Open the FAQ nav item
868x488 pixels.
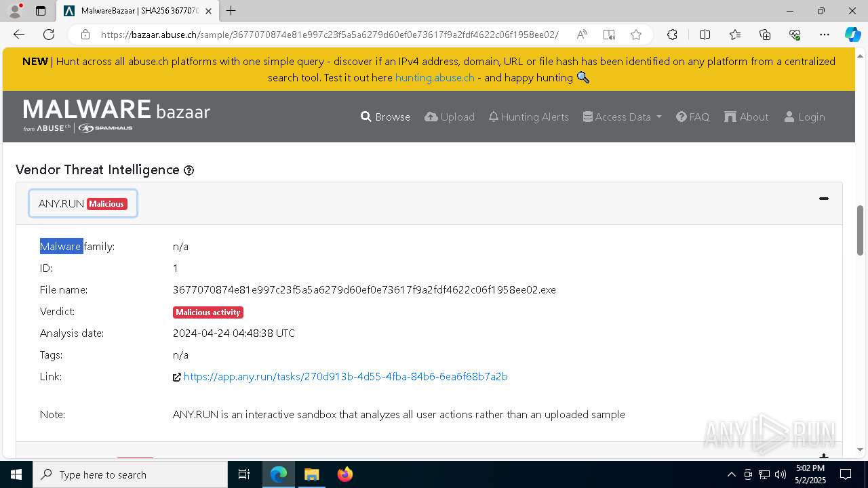tap(693, 117)
